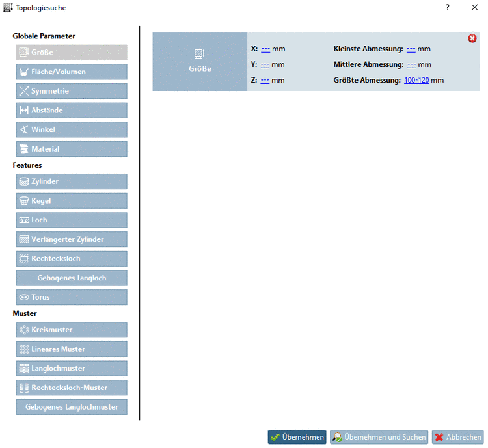Add the Torus feature

point(72,297)
